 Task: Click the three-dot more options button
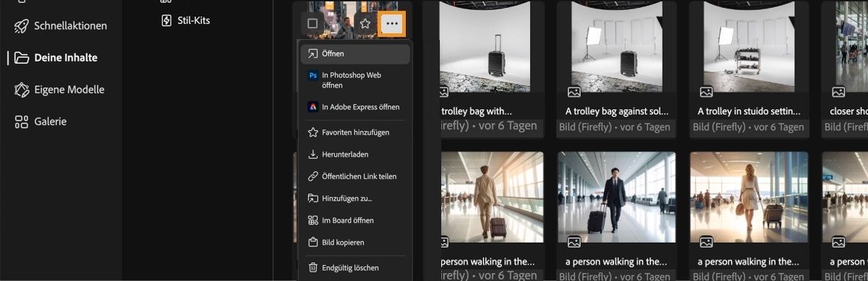392,23
